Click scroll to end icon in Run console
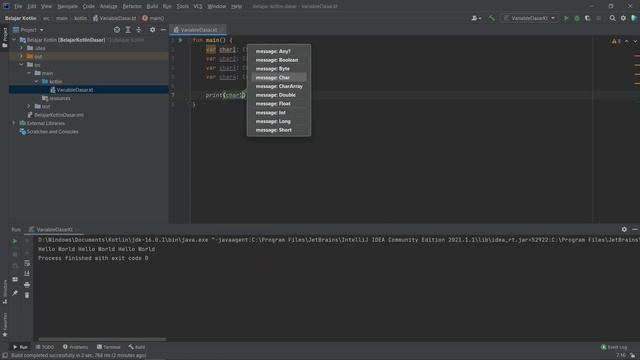 pyautogui.click(x=27, y=273)
